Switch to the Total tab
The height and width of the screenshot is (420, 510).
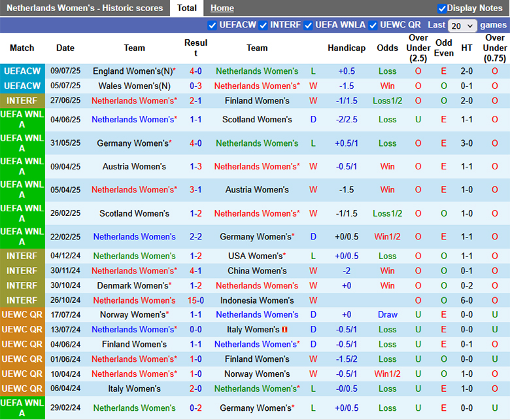coord(187,8)
